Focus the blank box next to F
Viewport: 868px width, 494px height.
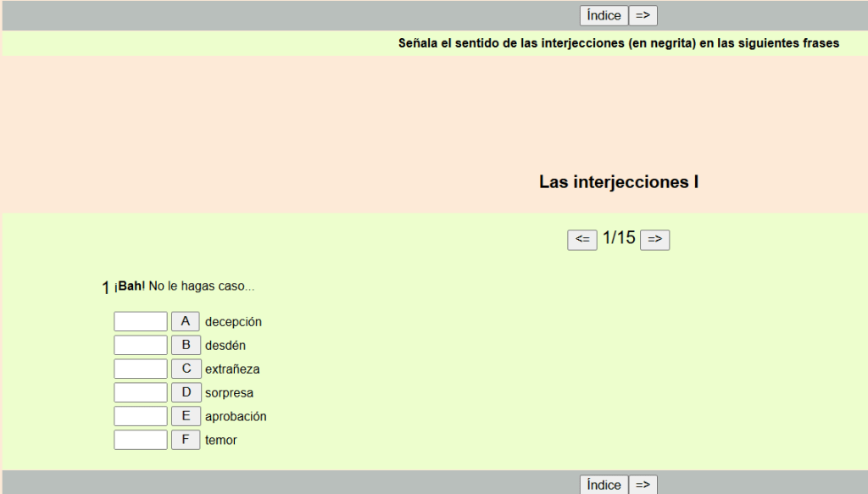click(141, 441)
